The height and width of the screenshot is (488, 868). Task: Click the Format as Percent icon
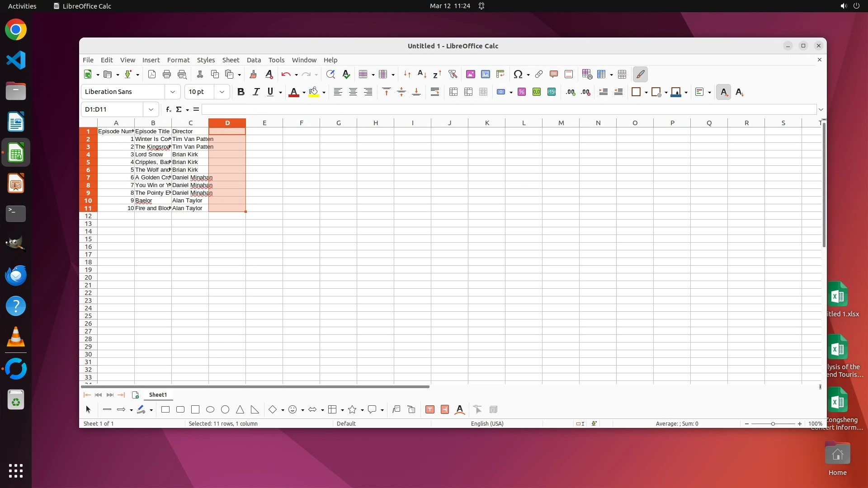point(522,92)
